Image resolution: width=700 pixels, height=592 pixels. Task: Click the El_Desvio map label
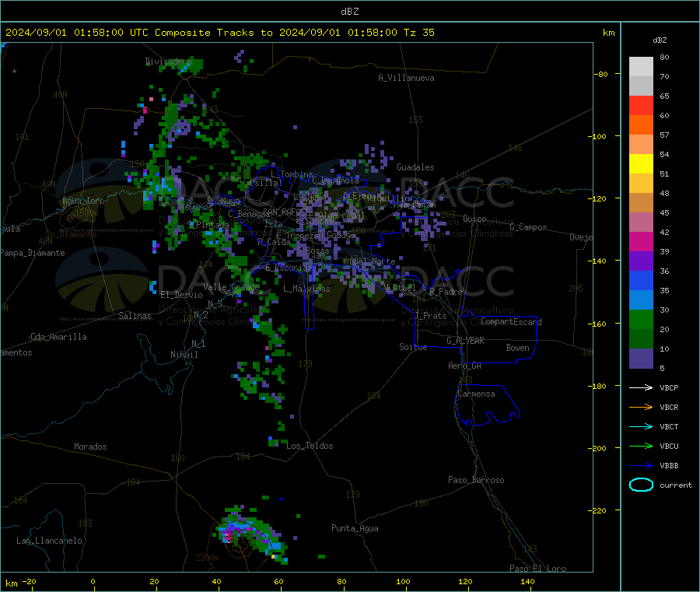tap(182, 295)
